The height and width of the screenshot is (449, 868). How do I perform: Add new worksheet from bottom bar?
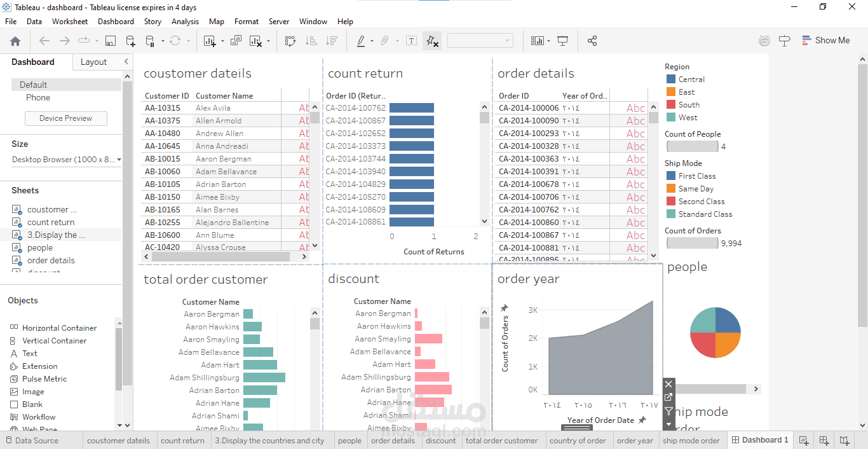click(804, 440)
